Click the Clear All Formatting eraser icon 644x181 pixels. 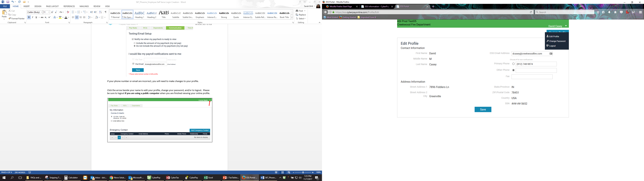point(68,12)
